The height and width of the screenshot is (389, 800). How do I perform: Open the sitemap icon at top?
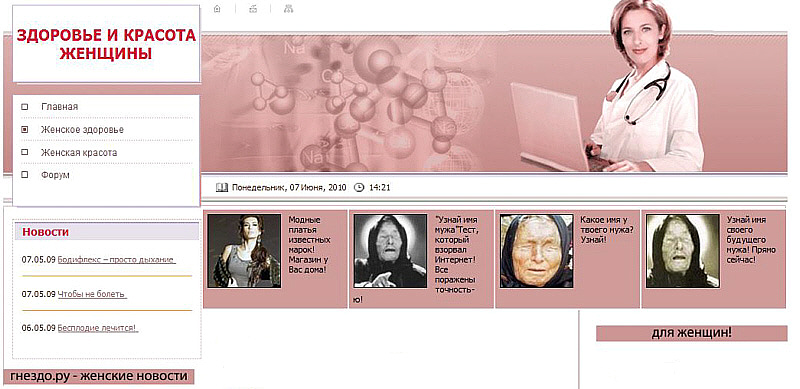click(x=289, y=9)
